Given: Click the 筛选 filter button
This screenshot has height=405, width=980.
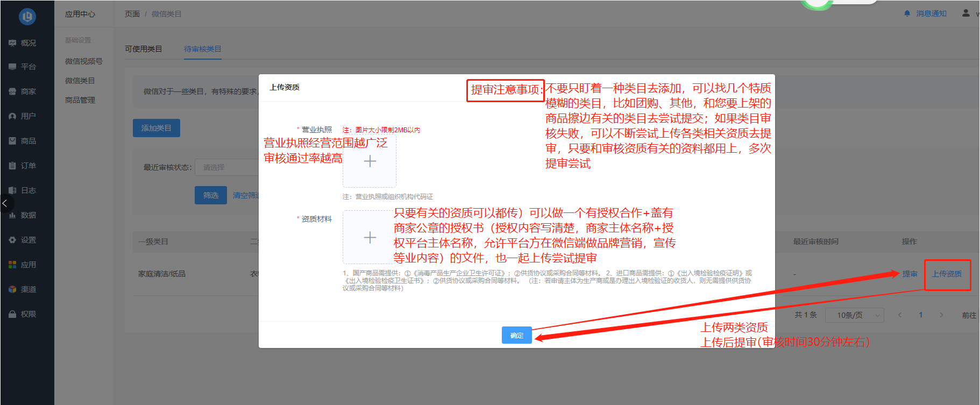Looking at the screenshot, I should click(211, 195).
